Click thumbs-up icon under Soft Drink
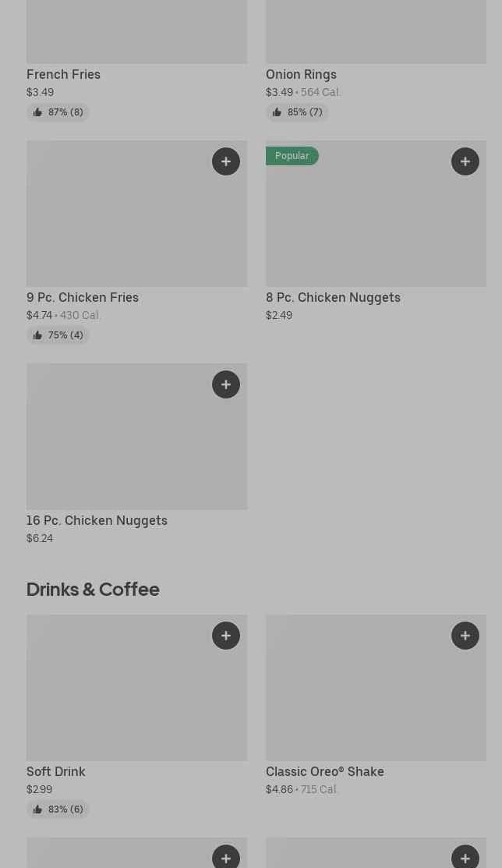The image size is (502, 868). (37, 810)
